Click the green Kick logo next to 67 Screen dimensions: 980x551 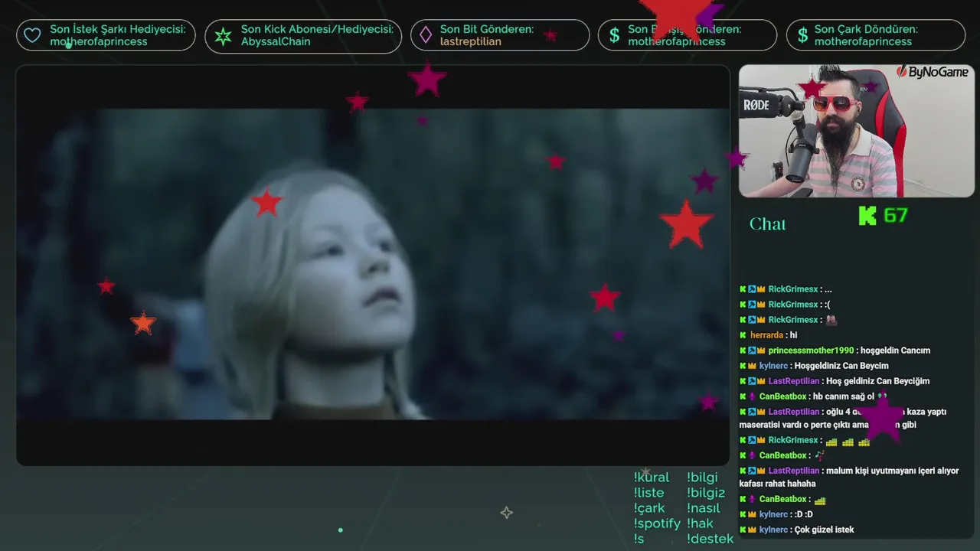[x=867, y=216]
